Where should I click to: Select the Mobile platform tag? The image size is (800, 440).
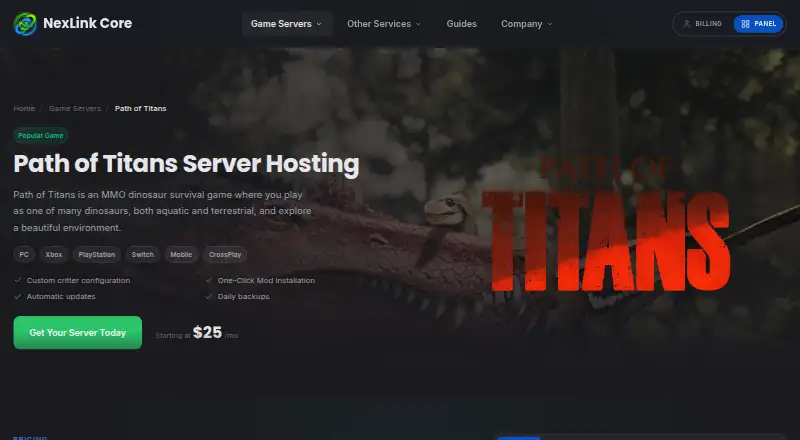(181, 255)
